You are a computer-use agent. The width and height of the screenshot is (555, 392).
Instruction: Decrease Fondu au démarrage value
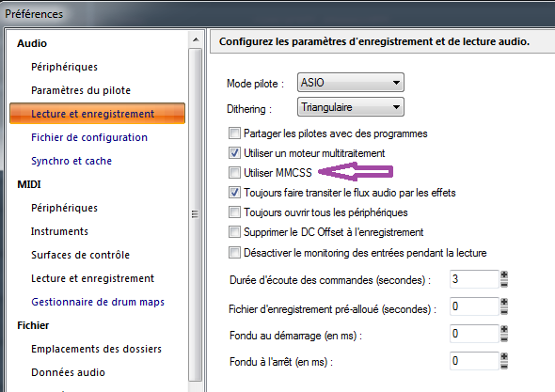coord(504,338)
